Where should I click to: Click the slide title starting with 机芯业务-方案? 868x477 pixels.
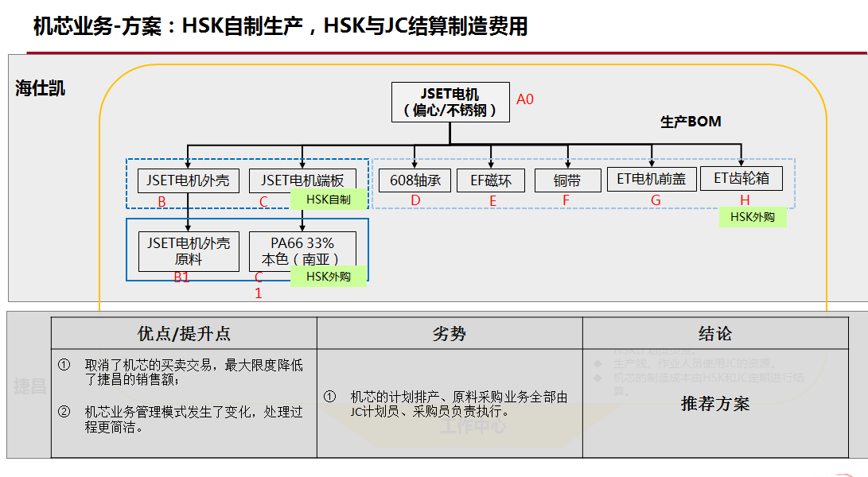click(280, 27)
